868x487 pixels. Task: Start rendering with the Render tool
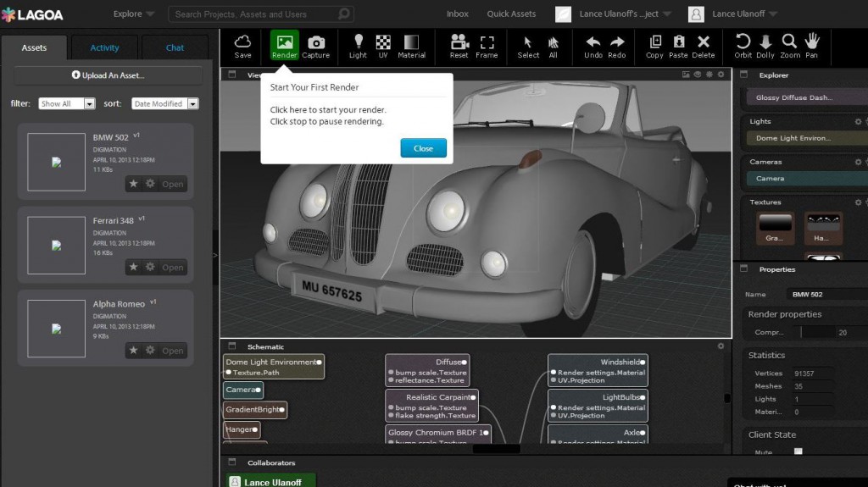point(285,46)
